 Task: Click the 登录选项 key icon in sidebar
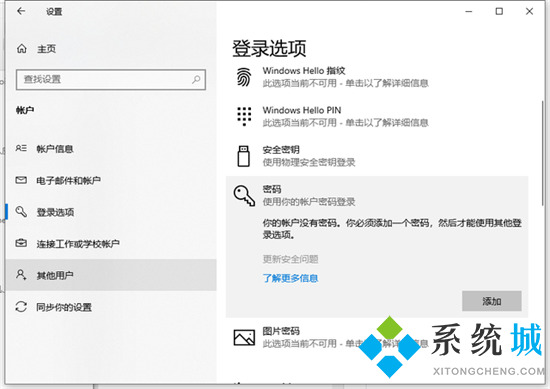click(x=21, y=212)
